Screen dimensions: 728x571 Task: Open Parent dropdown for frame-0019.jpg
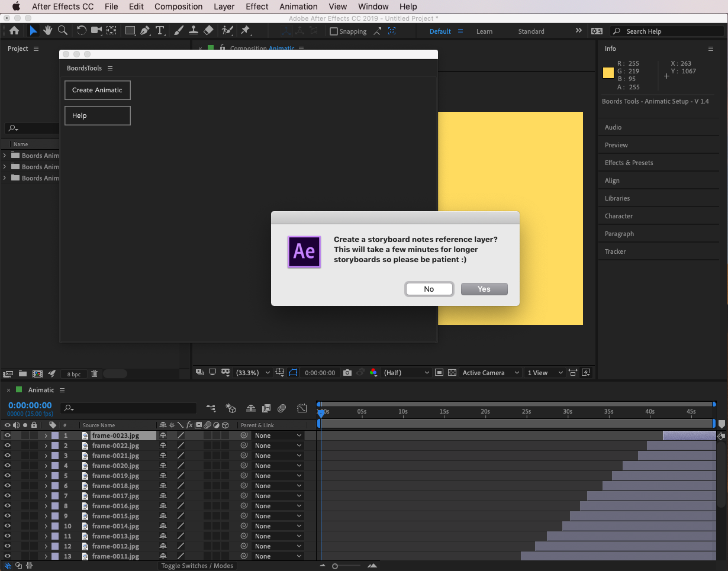coord(278,476)
